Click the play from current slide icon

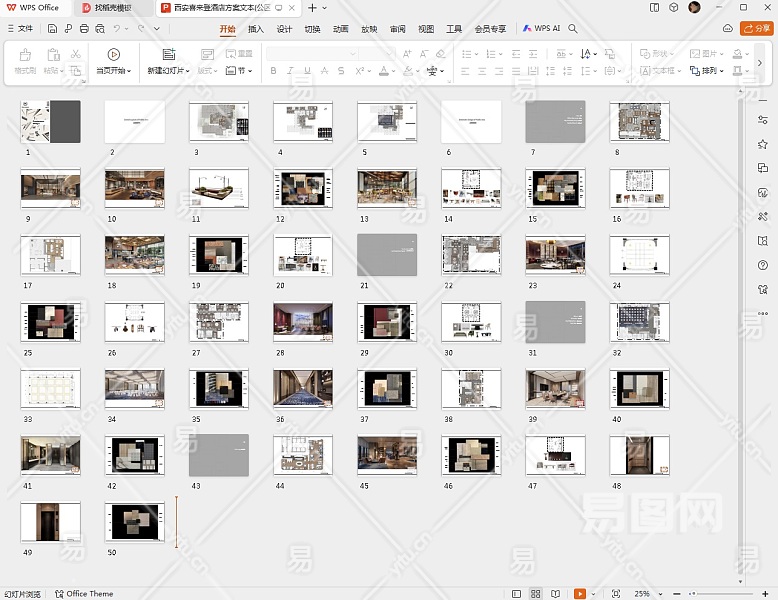coord(113,54)
